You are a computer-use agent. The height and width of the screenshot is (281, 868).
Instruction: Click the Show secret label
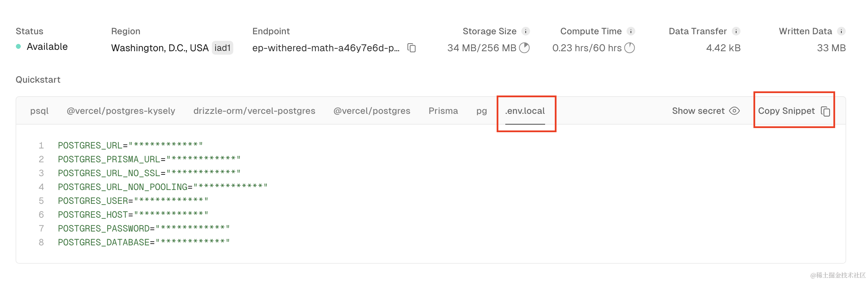(698, 111)
